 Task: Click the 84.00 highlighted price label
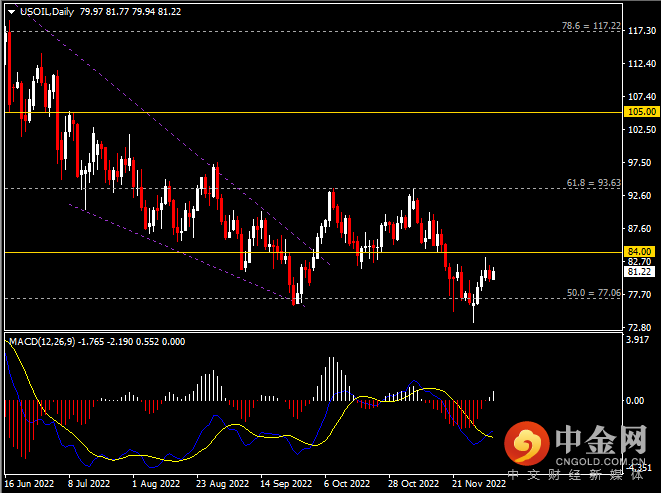click(x=639, y=251)
